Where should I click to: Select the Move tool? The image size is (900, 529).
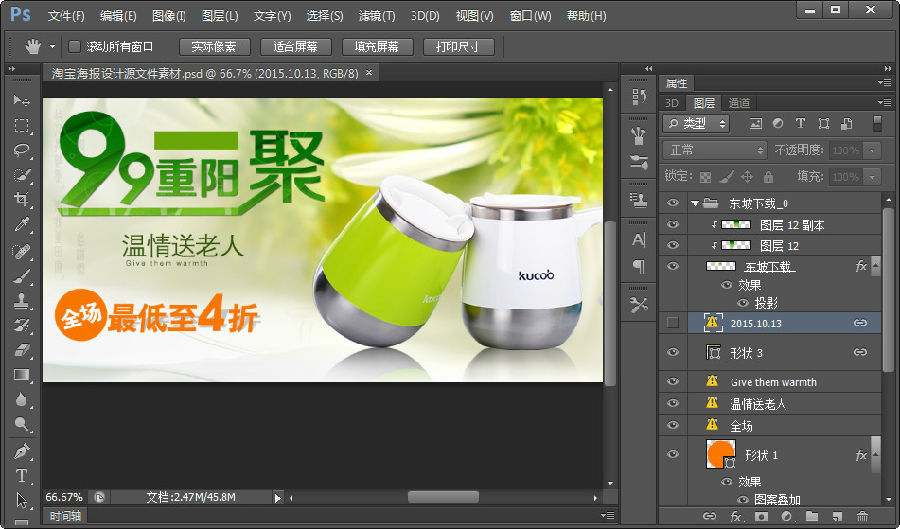(x=21, y=101)
